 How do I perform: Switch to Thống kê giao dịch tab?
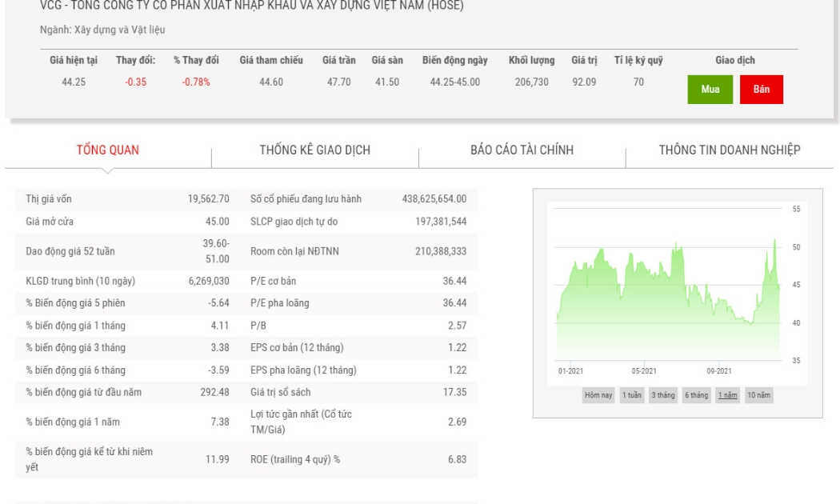click(x=315, y=150)
